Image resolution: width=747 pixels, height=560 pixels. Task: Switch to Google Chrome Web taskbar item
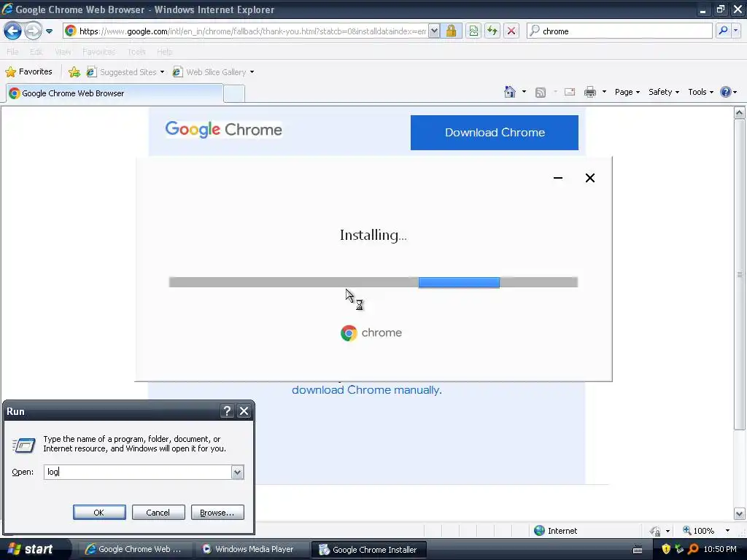pyautogui.click(x=134, y=549)
